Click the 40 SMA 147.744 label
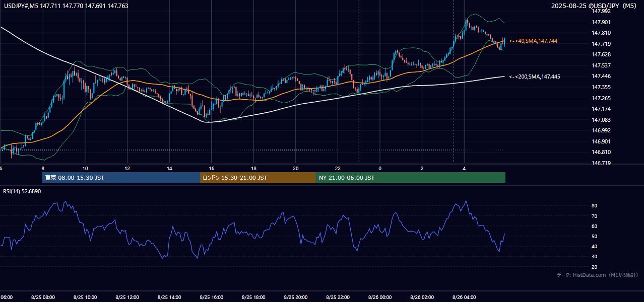 point(533,41)
